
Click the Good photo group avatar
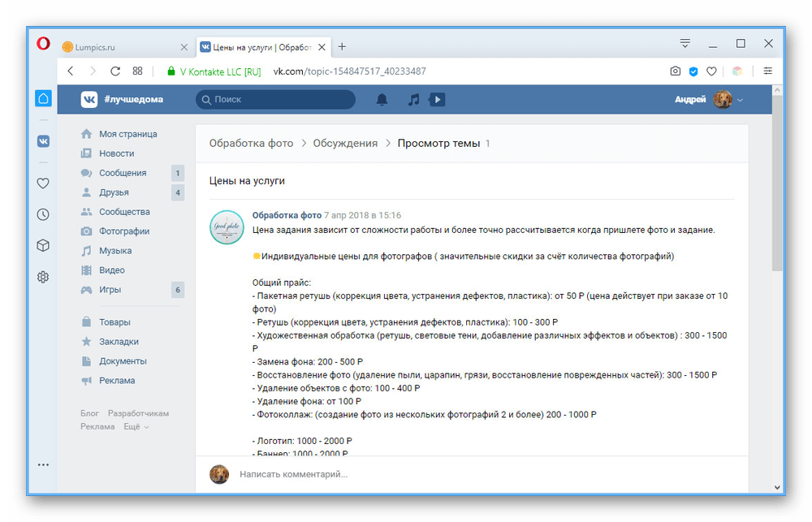point(227,226)
